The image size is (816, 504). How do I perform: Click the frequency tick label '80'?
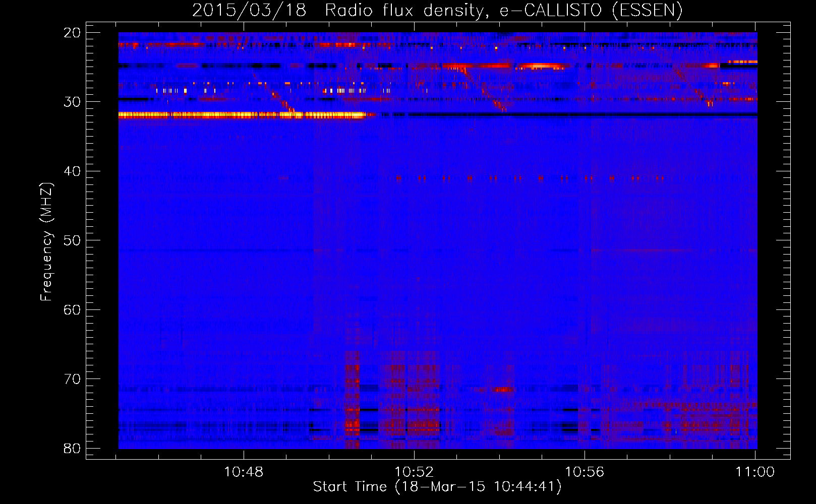(x=72, y=449)
